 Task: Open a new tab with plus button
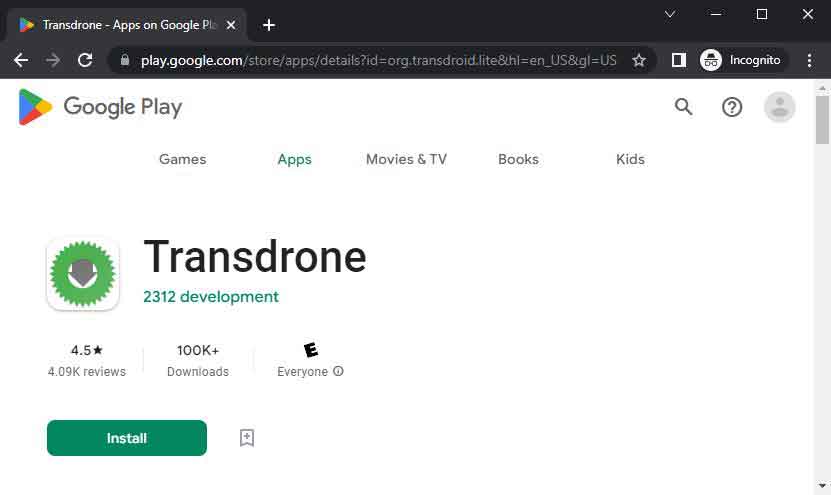pyautogui.click(x=269, y=25)
